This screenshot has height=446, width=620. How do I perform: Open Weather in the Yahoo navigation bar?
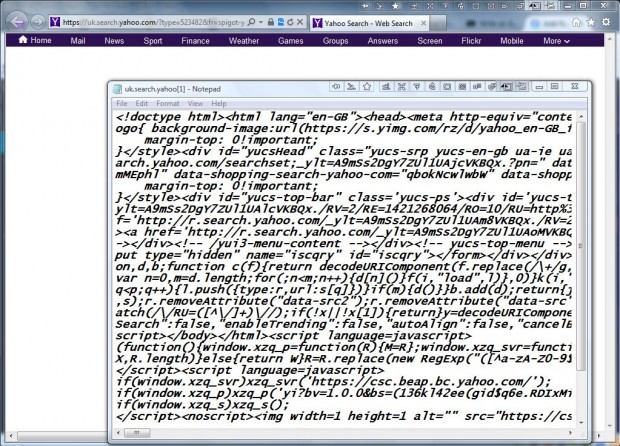click(x=244, y=40)
